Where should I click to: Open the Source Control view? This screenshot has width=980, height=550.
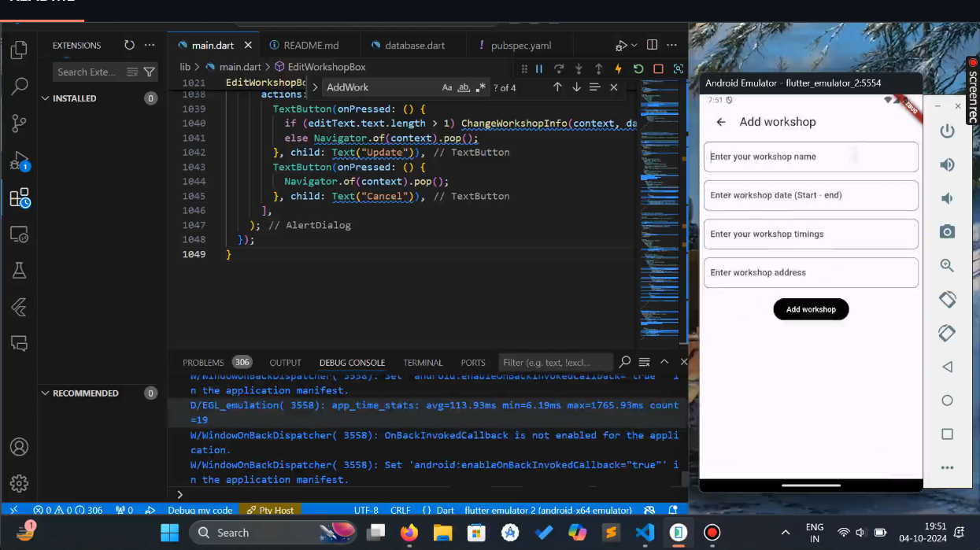coord(19,123)
